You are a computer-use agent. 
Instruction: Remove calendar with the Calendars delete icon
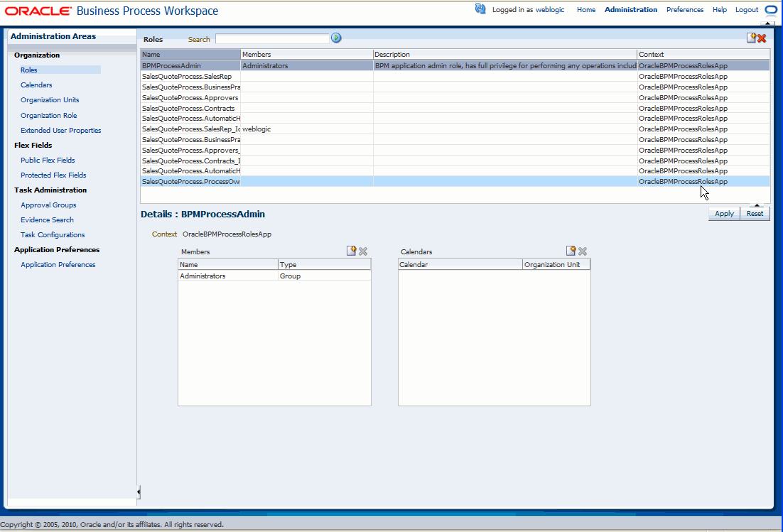click(582, 251)
